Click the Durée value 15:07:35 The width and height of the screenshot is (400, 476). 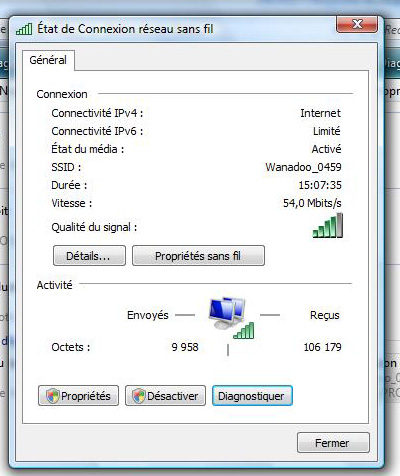(320, 185)
